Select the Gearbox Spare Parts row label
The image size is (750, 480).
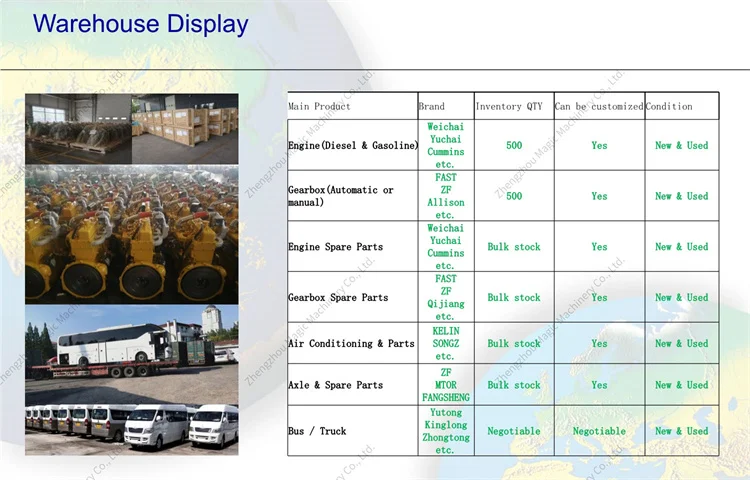(x=338, y=298)
